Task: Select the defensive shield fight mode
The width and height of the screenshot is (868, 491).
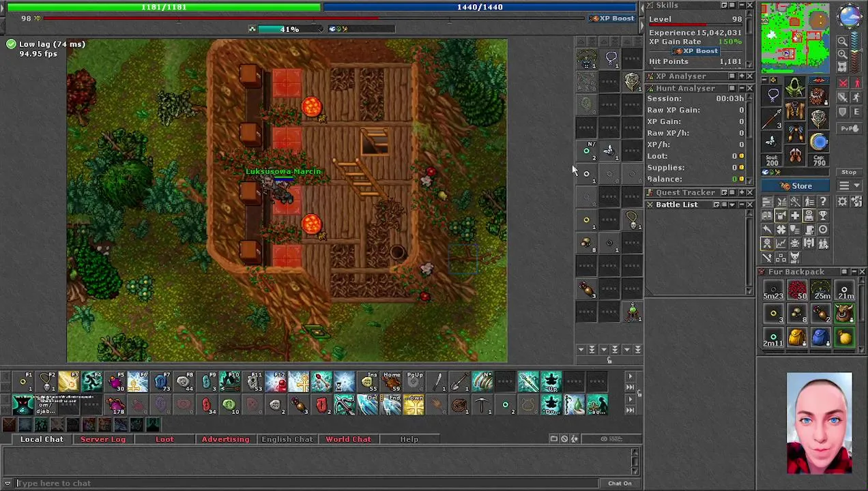Action: [843, 111]
